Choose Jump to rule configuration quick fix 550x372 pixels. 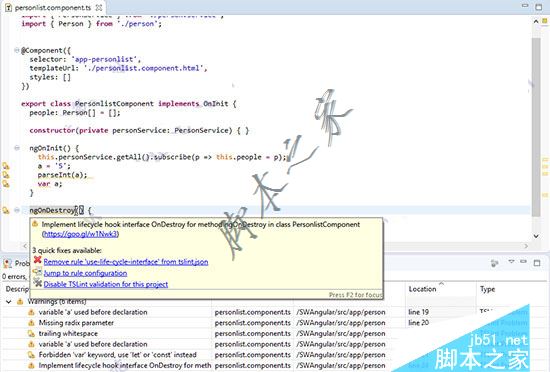85,273
